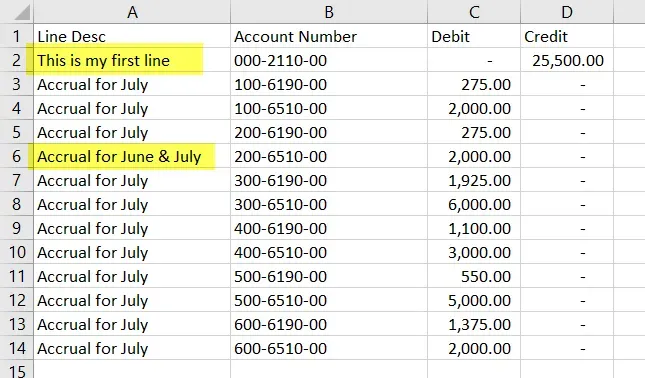Click the 'This is my first line' cell
The height and width of the screenshot is (378, 645).
pyautogui.click(x=132, y=60)
